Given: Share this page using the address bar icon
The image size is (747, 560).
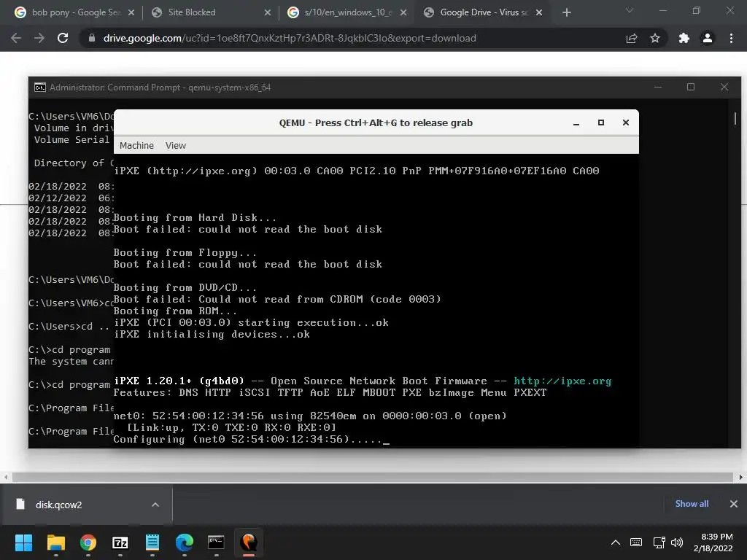Looking at the screenshot, I should (632, 38).
